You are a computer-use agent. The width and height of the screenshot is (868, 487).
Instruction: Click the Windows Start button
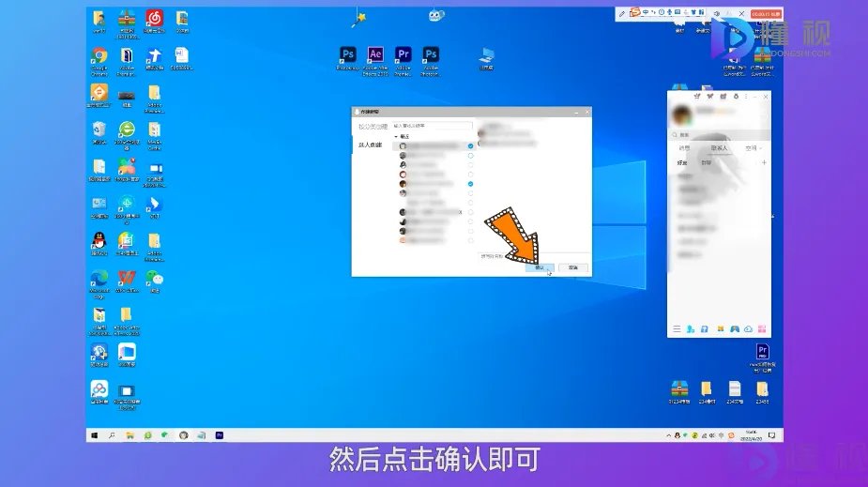[x=94, y=435]
